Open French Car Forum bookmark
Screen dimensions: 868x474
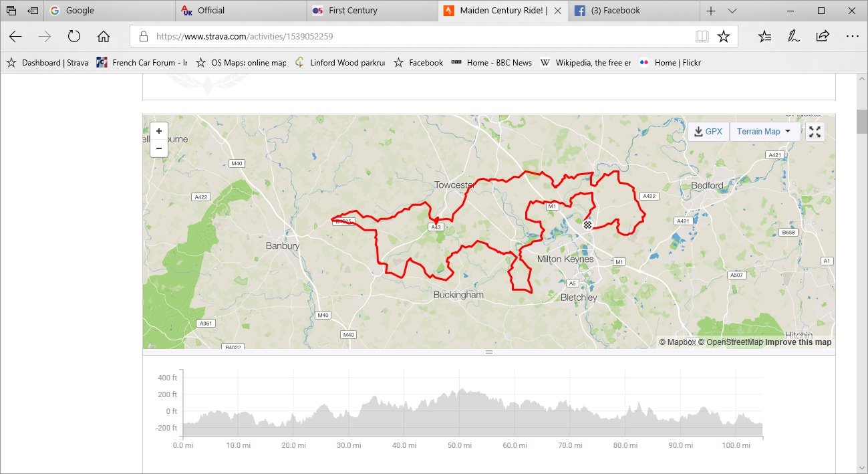[142, 62]
